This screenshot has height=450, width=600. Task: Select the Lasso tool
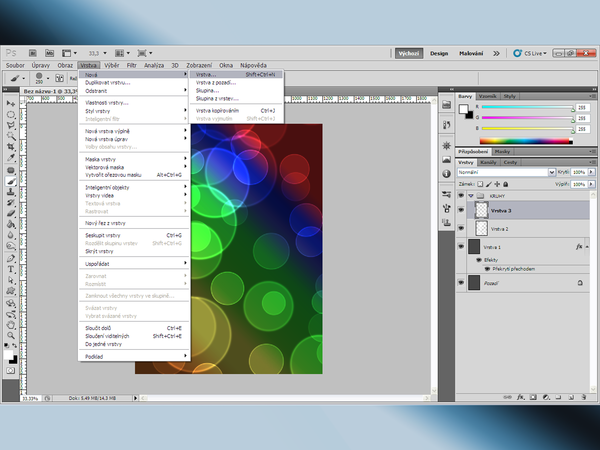(x=11, y=125)
